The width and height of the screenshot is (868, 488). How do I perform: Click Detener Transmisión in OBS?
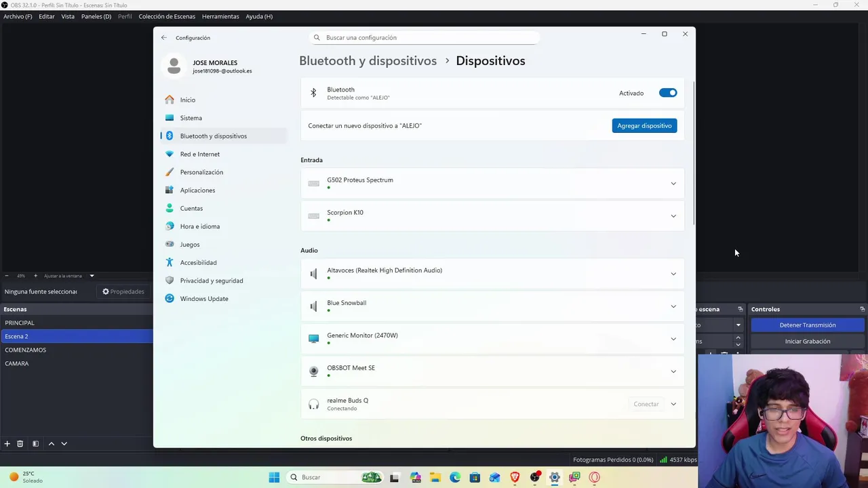pos(807,325)
